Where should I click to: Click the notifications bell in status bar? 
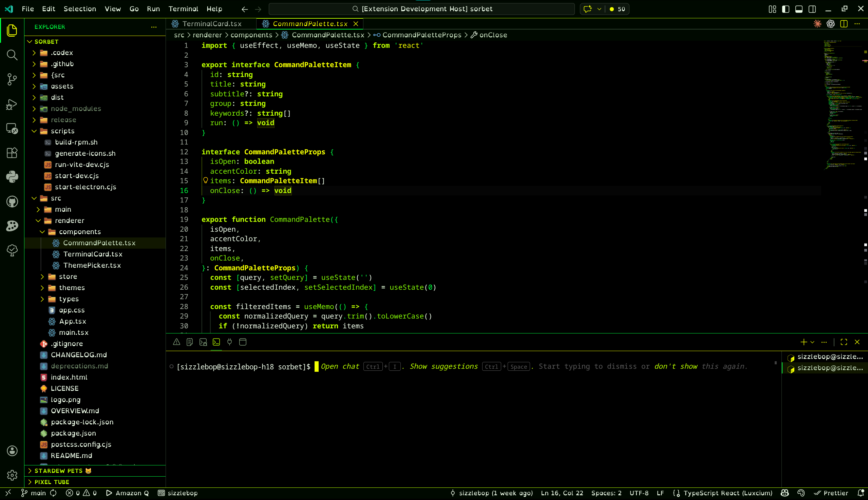point(861,493)
